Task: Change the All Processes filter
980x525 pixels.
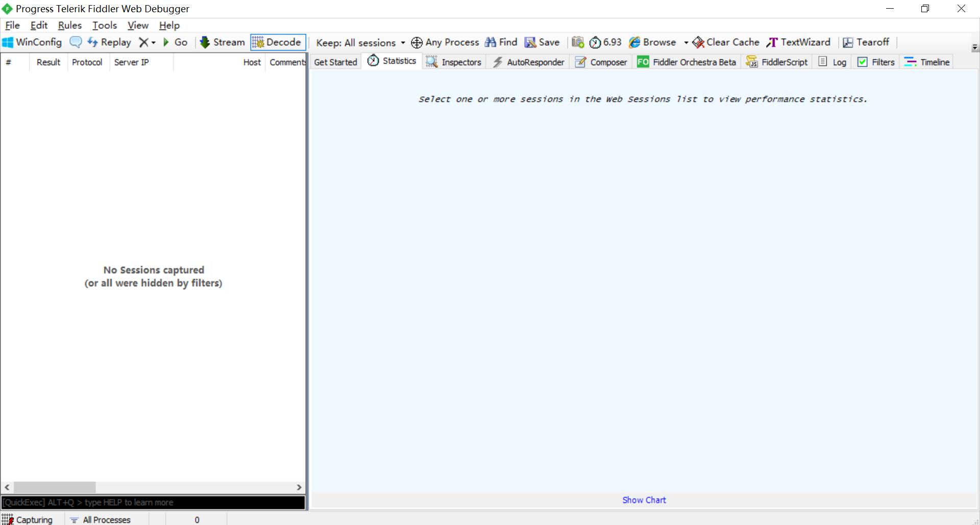Action: click(101, 519)
